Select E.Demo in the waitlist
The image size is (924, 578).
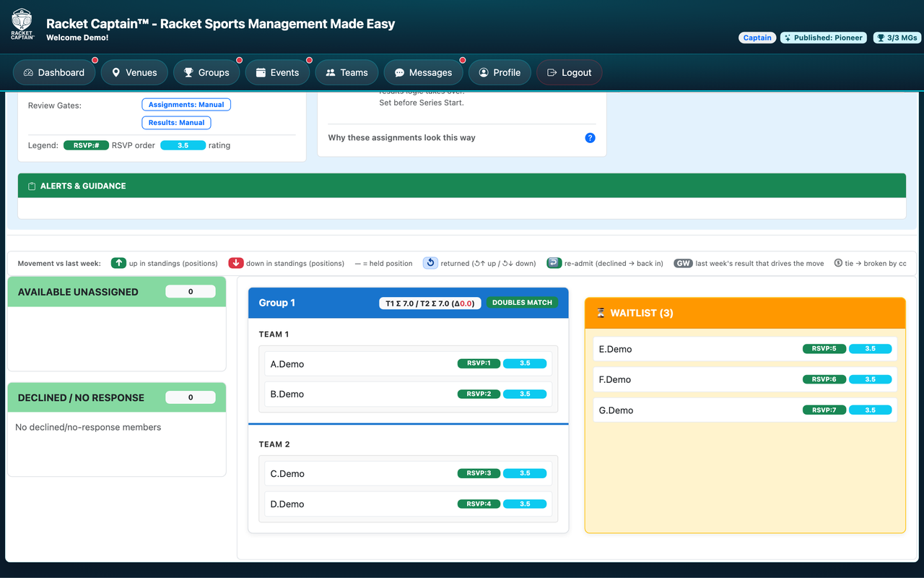[x=745, y=349]
